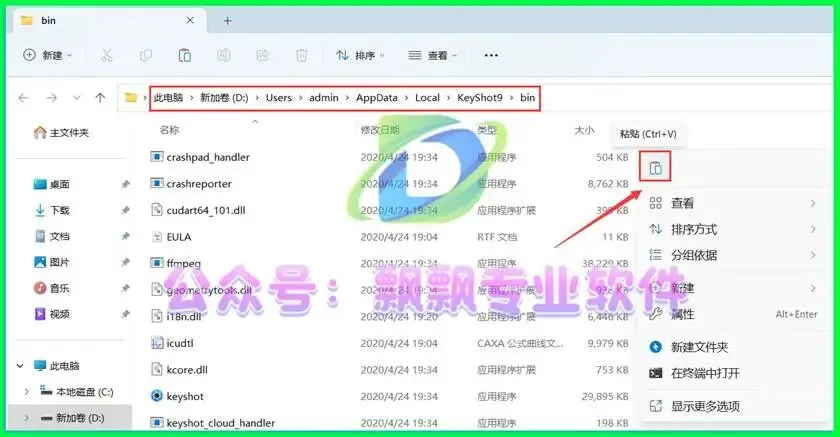The width and height of the screenshot is (840, 437).
Task: Click KeyShot9 in the address path
Action: tap(479, 97)
